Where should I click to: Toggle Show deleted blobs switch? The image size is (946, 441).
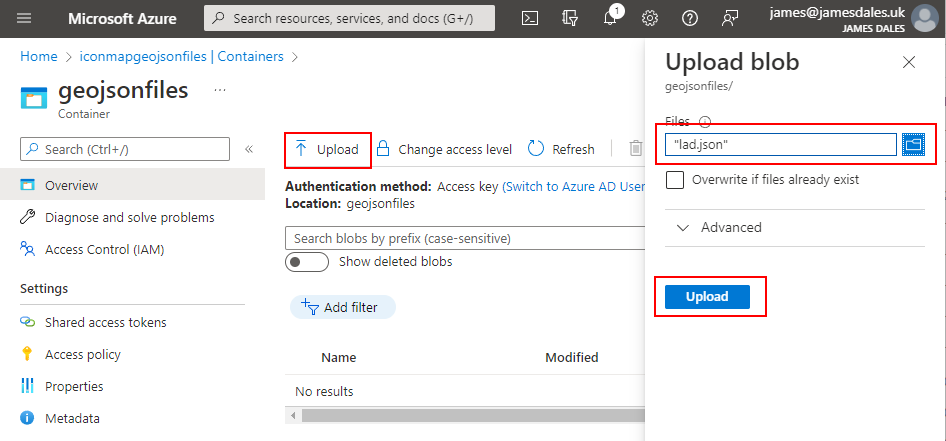(x=306, y=262)
